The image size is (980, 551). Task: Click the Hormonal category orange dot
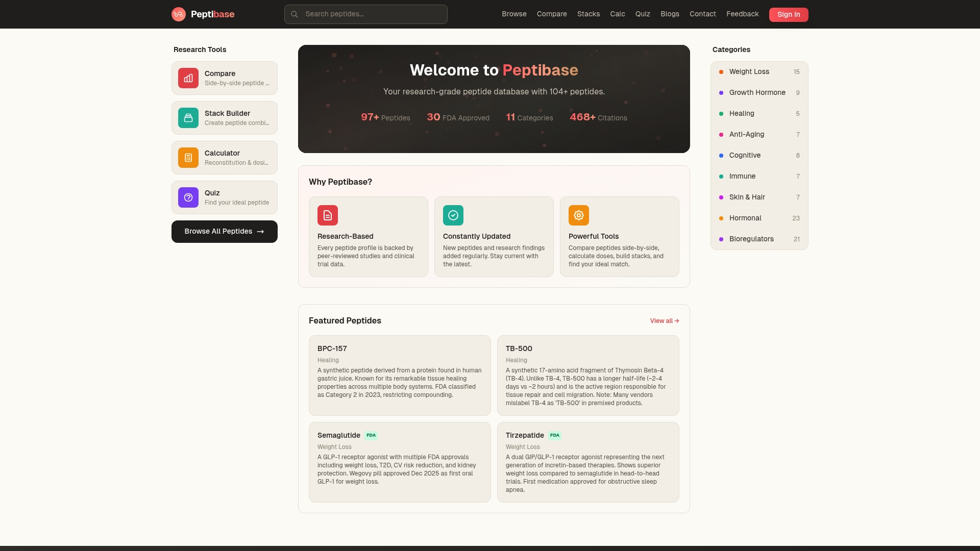coord(721,218)
